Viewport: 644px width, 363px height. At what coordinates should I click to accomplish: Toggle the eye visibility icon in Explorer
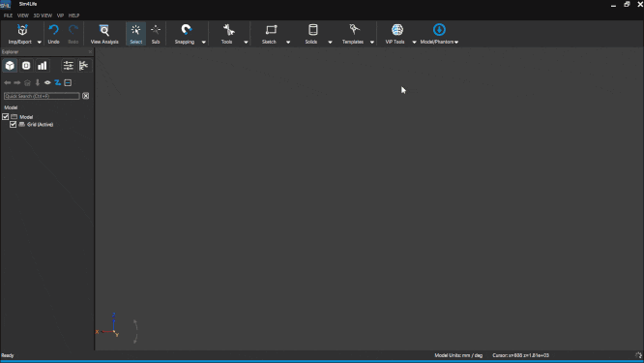(x=47, y=82)
